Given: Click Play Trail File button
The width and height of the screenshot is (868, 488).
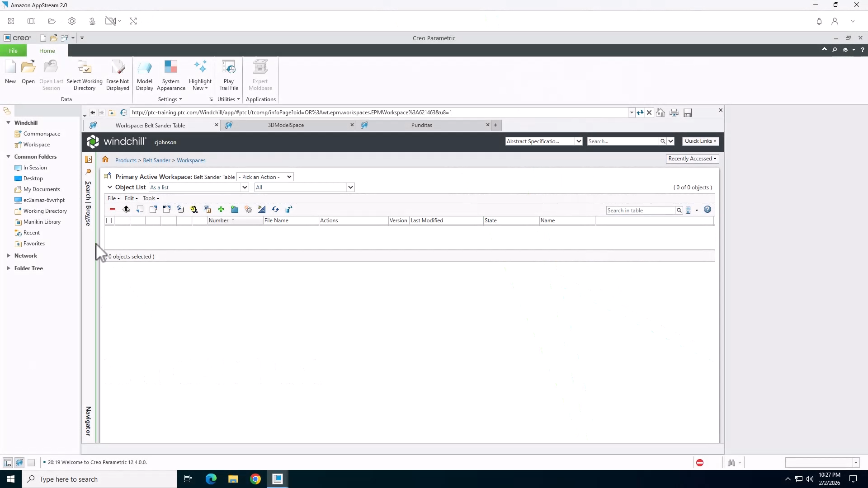Looking at the screenshot, I should tap(229, 75).
